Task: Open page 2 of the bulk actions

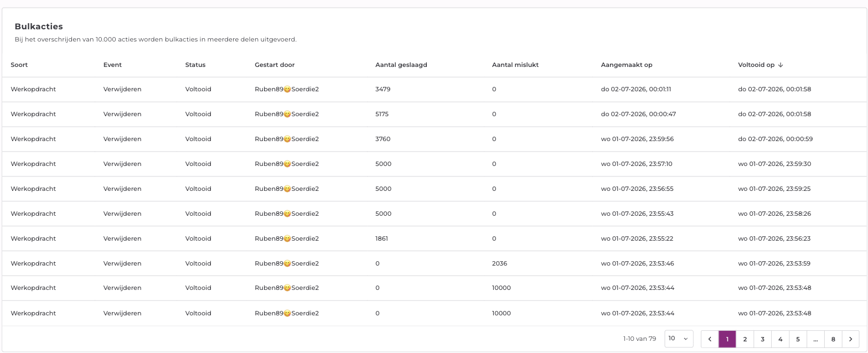Action: [745, 339]
